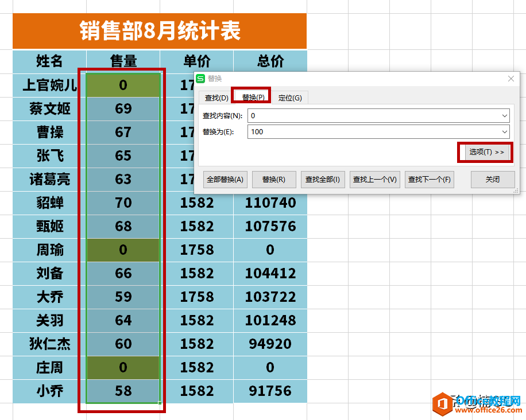This screenshot has height=420, width=526.
Task: Select the name cell 狄仁杰
Action: 49,344
